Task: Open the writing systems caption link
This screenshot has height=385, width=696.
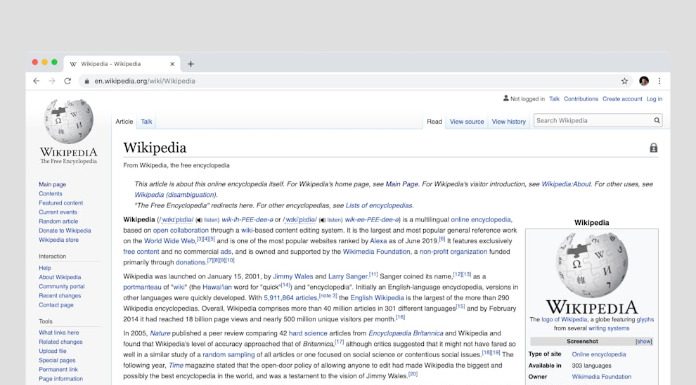Action: point(609,328)
